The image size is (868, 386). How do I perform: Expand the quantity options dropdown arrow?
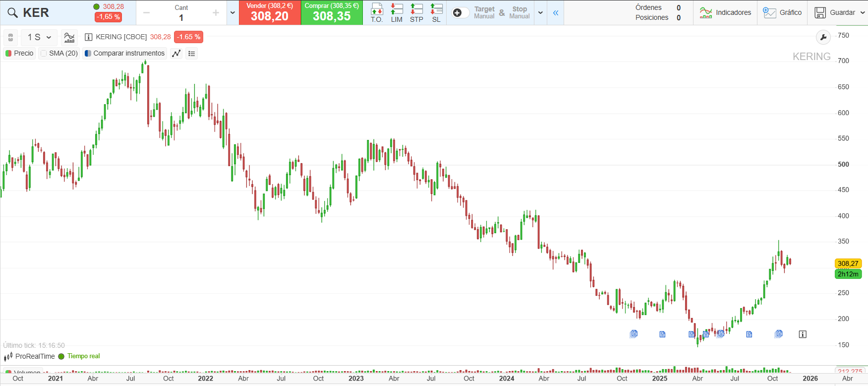click(x=232, y=13)
